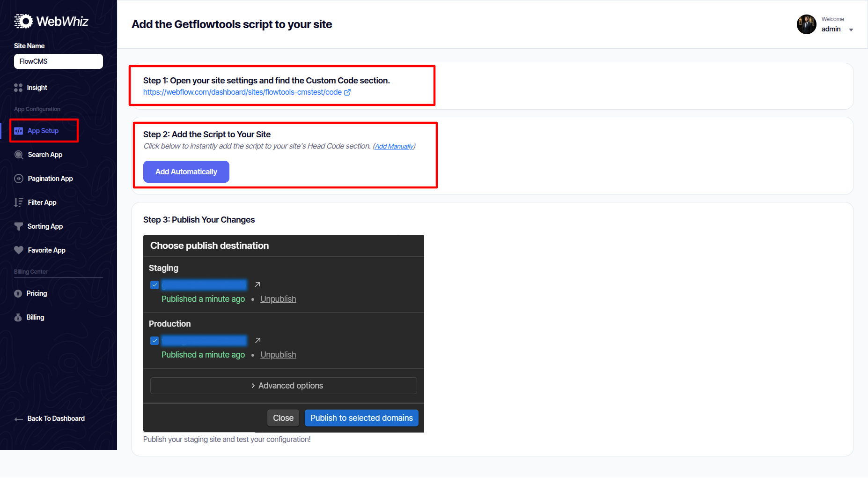This screenshot has height=478, width=868.
Task: Toggle the Staging domain checkbox
Action: pyautogui.click(x=154, y=285)
